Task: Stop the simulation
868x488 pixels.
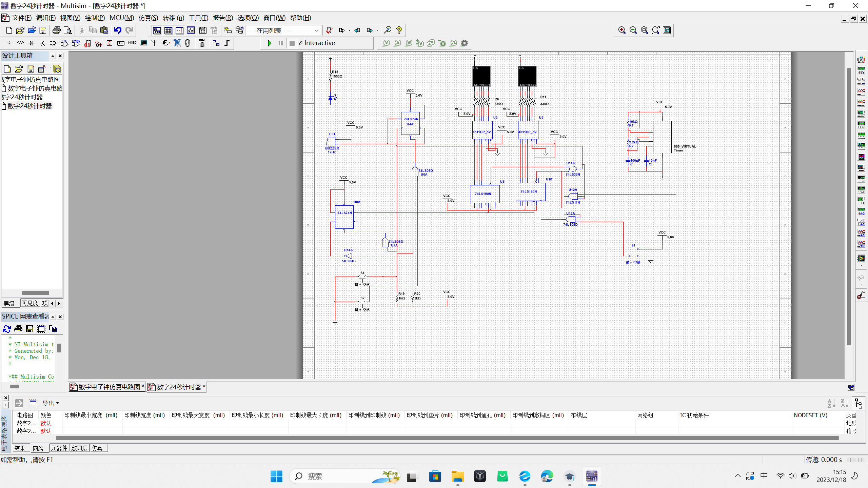Action: (x=292, y=43)
